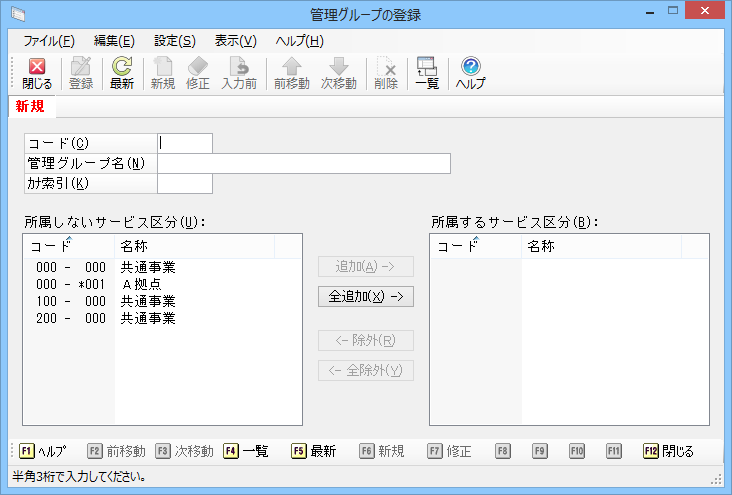Open the 一覧 list toolbar icon
The height and width of the screenshot is (495, 732).
[427, 74]
